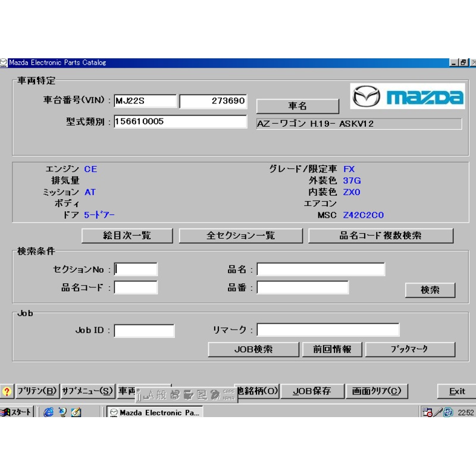Image resolution: width=476 pixels, height=476 pixels.
Task: Click the 車両 button at bottom
Action: pyautogui.click(x=127, y=391)
